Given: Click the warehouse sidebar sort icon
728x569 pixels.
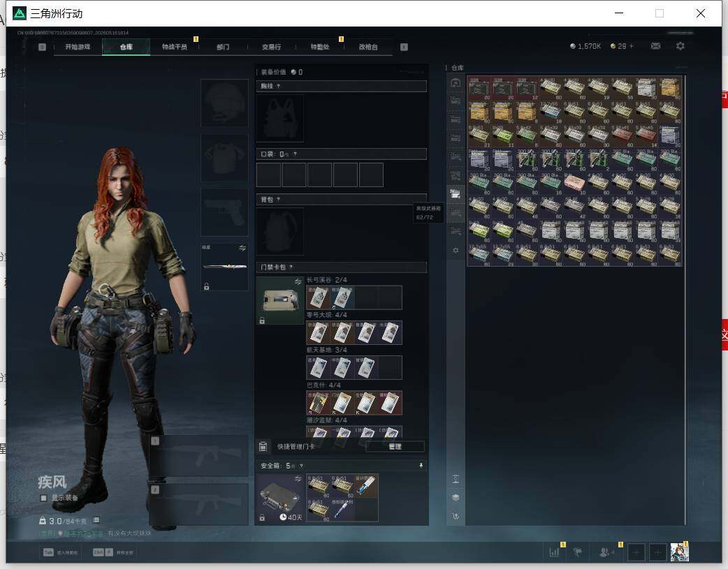Looking at the screenshot, I should [456, 516].
